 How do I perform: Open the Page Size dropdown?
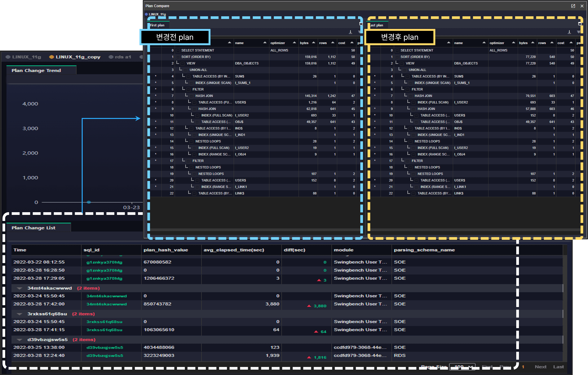[462, 367]
